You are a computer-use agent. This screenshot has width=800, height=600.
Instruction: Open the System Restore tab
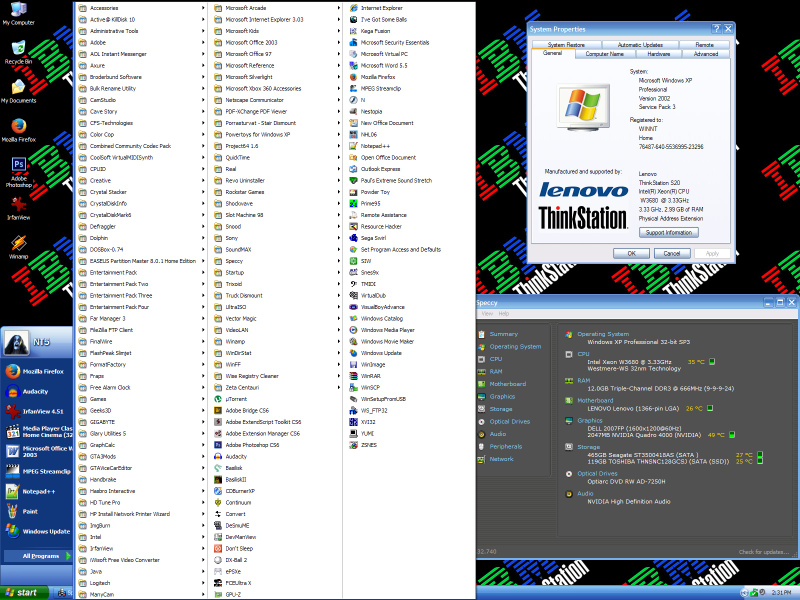tap(566, 45)
